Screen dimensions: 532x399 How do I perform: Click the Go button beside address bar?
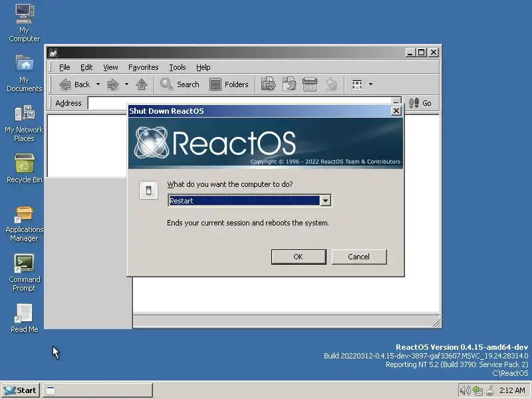[420, 103]
